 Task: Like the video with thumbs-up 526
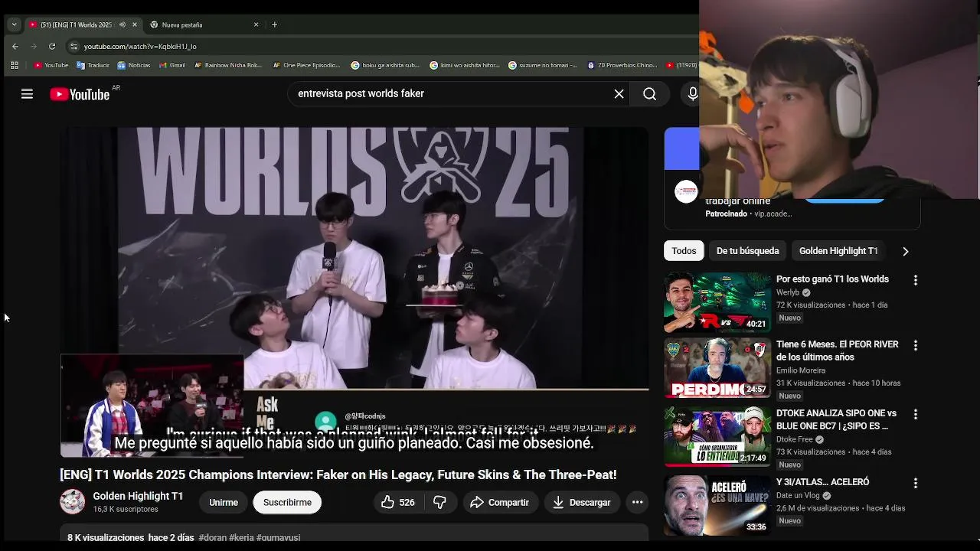[398, 502]
